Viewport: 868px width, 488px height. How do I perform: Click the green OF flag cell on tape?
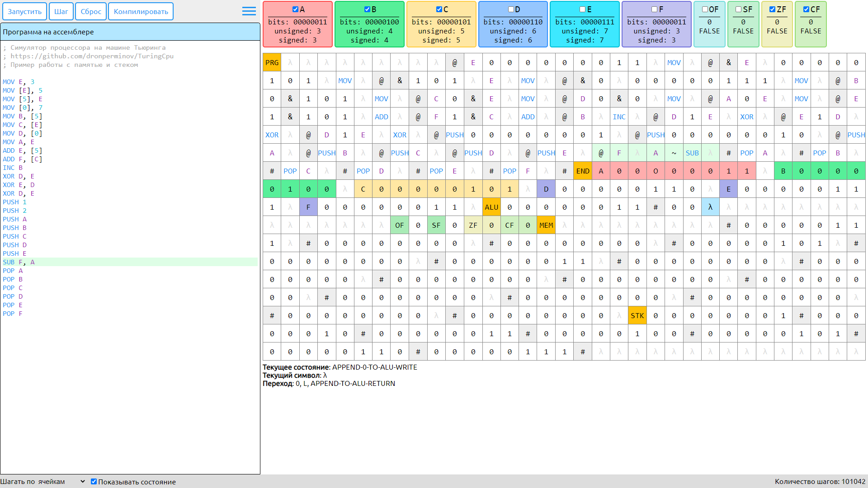399,225
